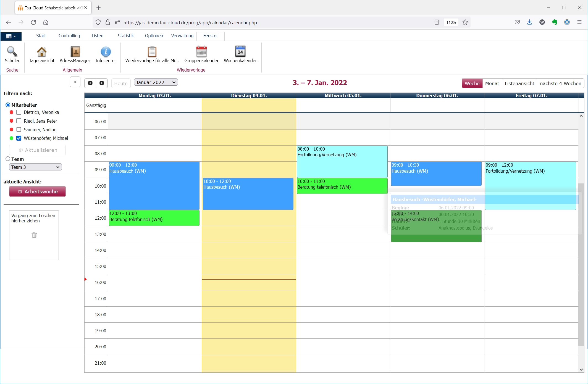This screenshot has height=384, width=588.
Task: Open Tagesansicht house icon
Action: click(41, 52)
